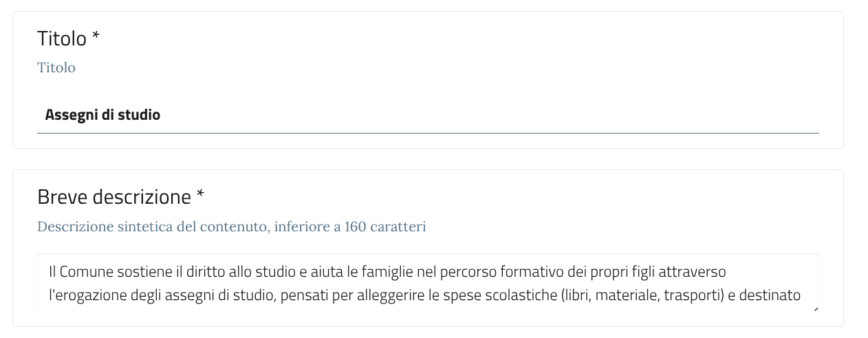Click "l'erogazione" in the description text

(x=82, y=297)
